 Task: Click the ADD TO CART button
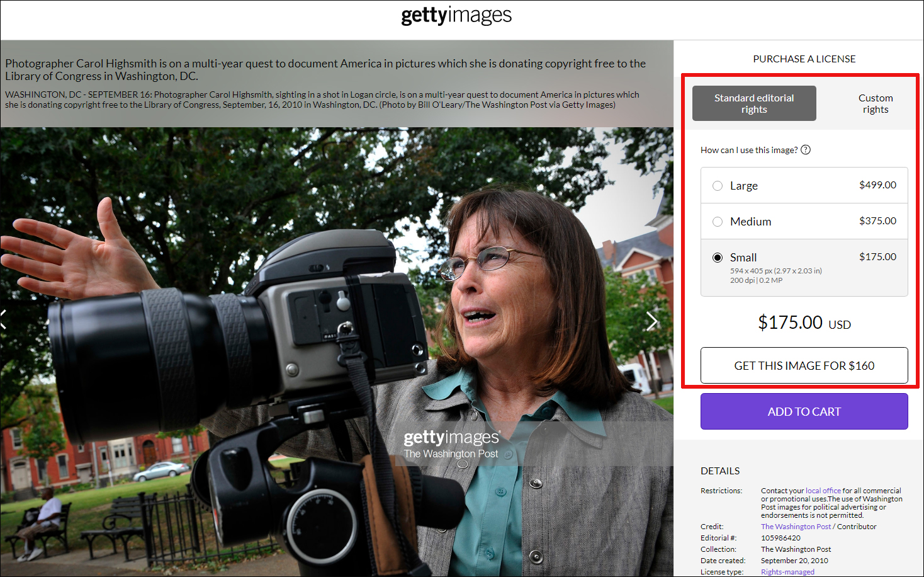[x=804, y=411]
